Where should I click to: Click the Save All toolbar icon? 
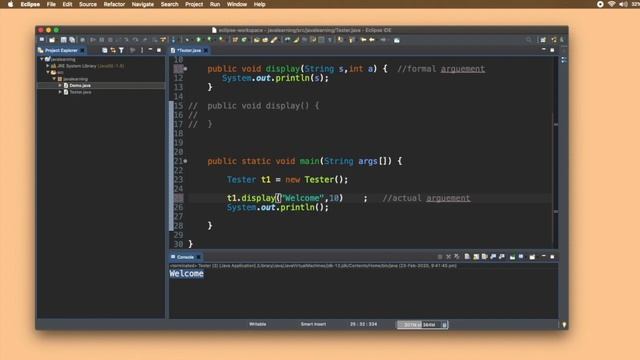[72, 40]
